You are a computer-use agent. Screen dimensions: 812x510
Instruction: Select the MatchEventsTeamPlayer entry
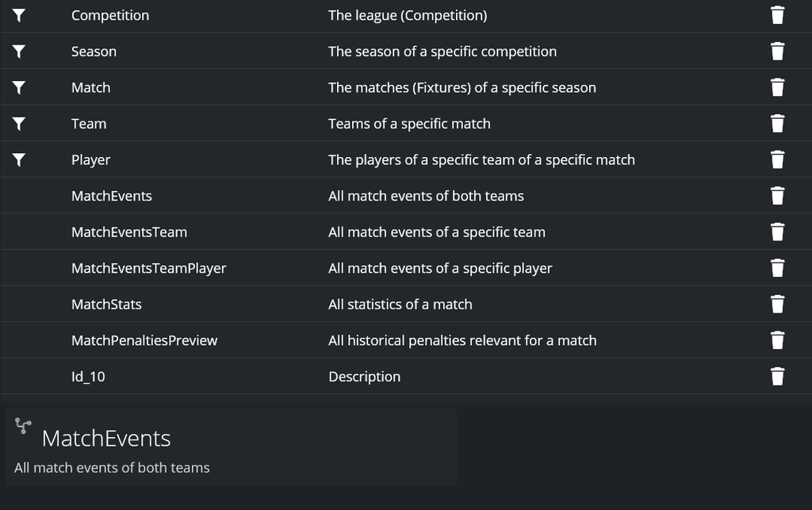[148, 268]
